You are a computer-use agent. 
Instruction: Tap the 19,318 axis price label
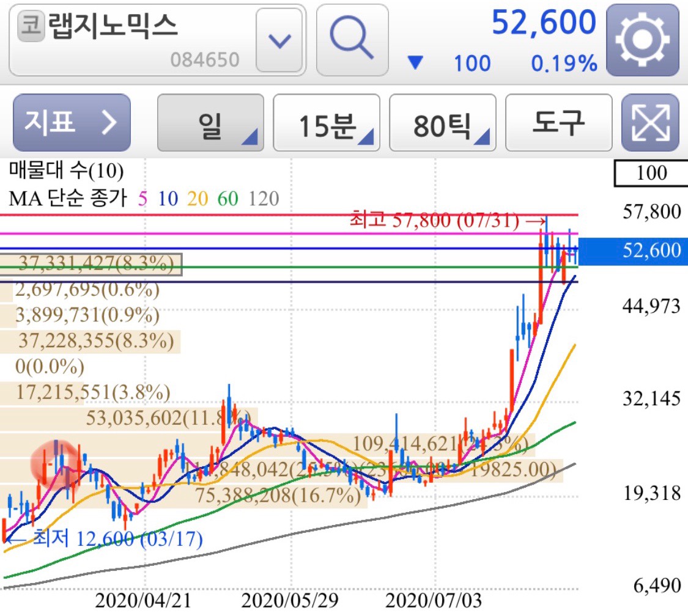click(652, 494)
